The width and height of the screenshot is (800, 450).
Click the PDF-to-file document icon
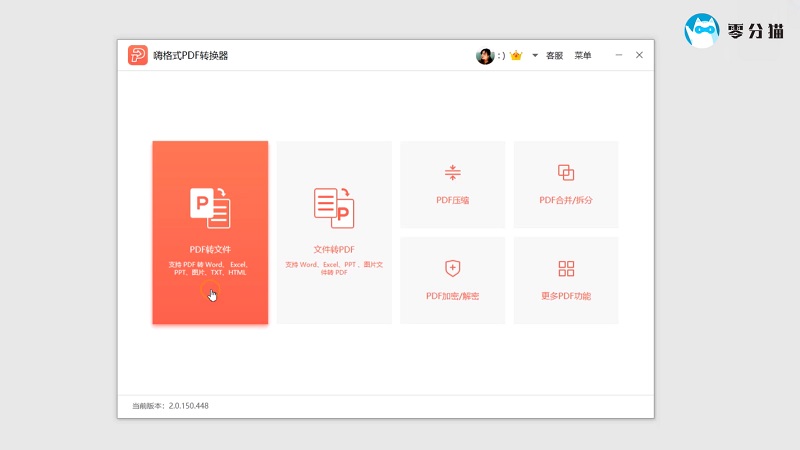[210, 208]
